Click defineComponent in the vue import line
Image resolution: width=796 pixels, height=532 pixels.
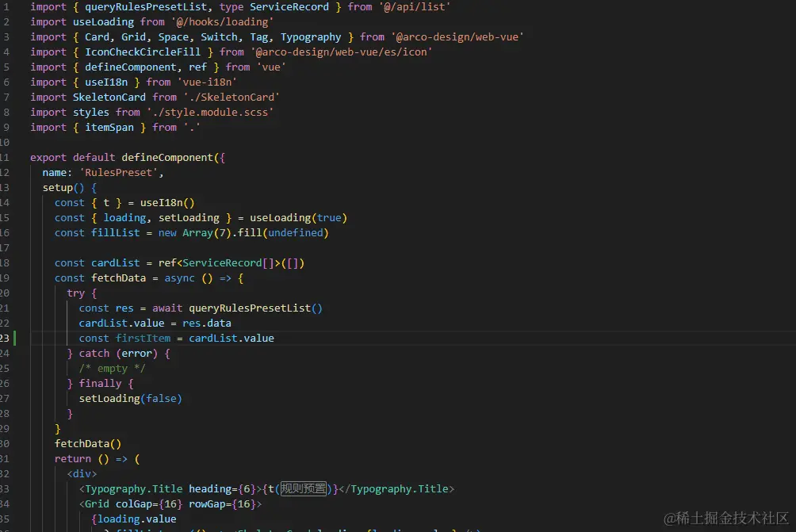(131, 67)
